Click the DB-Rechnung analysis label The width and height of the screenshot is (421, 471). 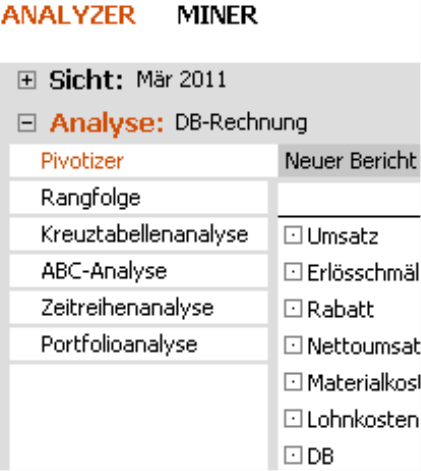coord(241,123)
